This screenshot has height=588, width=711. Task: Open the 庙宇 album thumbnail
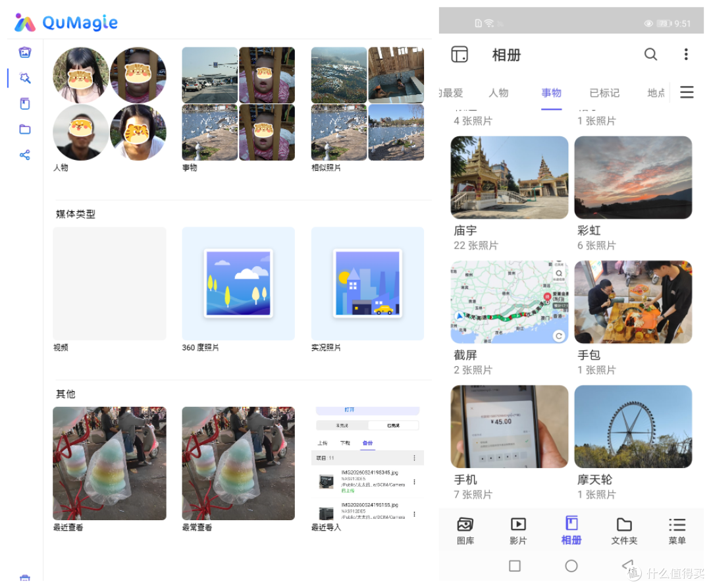tap(509, 178)
